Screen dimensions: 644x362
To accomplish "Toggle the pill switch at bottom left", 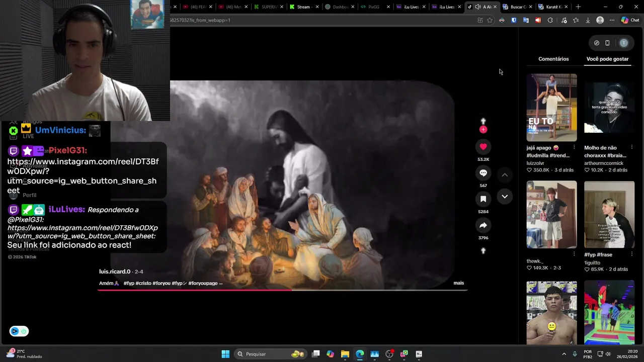I will point(19,331).
